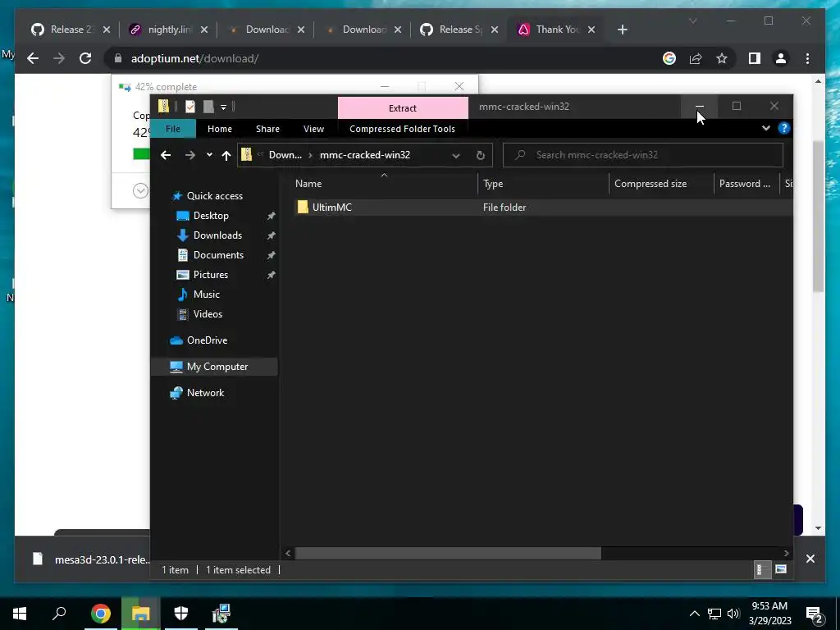Click the Down... breadcrumb in address bar

point(285,155)
